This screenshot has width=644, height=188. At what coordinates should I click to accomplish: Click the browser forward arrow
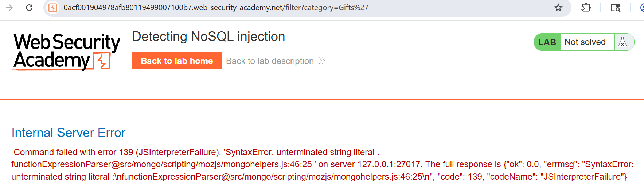[9, 8]
